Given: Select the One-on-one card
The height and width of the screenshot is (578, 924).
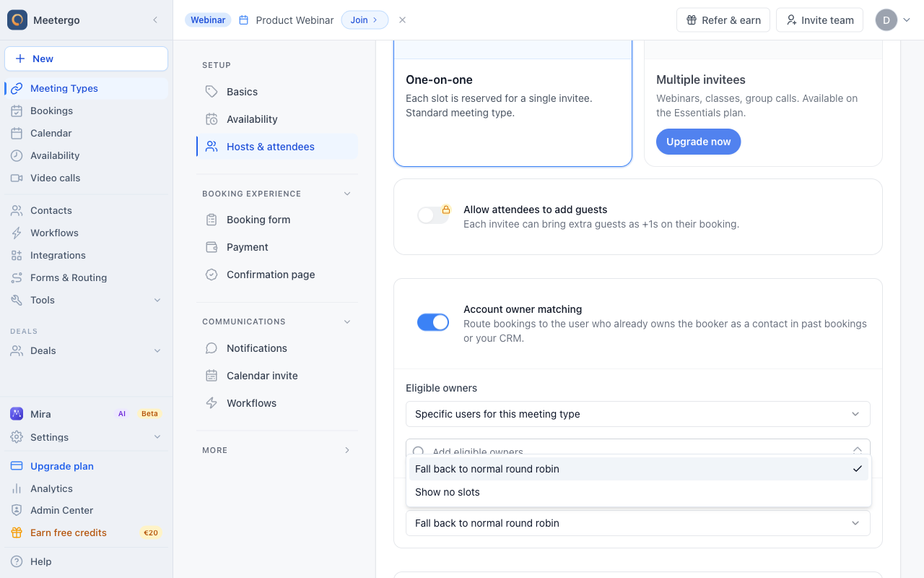Looking at the screenshot, I should click(x=513, y=103).
